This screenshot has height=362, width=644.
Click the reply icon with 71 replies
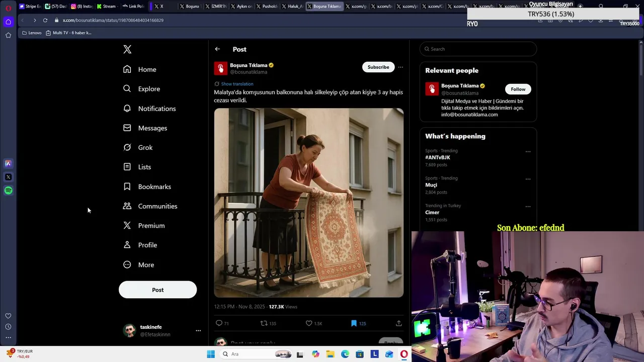tap(219, 323)
